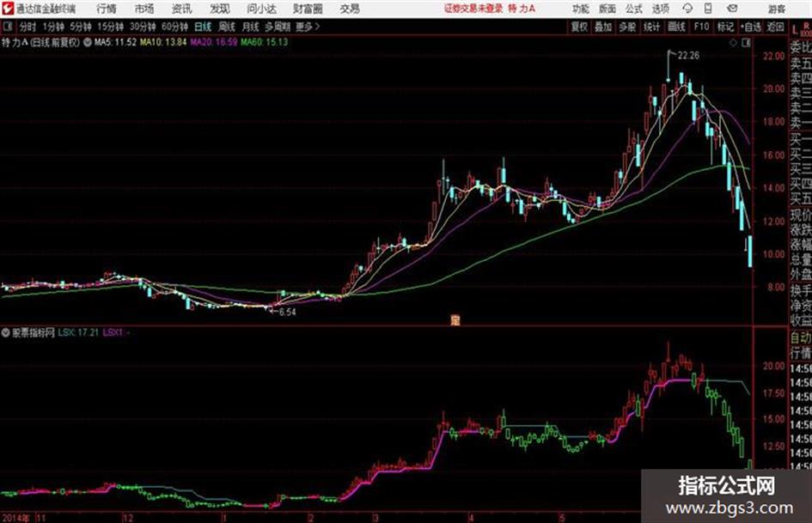Click the LSX: 17.21 indicator value
Image resolution: width=812 pixels, height=523 pixels.
(x=78, y=332)
